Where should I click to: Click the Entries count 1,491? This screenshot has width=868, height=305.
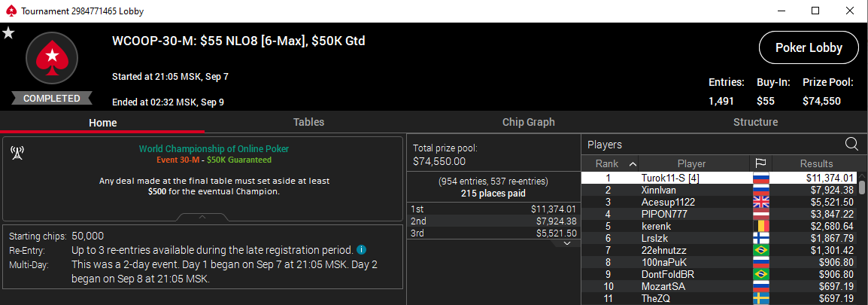(x=721, y=101)
